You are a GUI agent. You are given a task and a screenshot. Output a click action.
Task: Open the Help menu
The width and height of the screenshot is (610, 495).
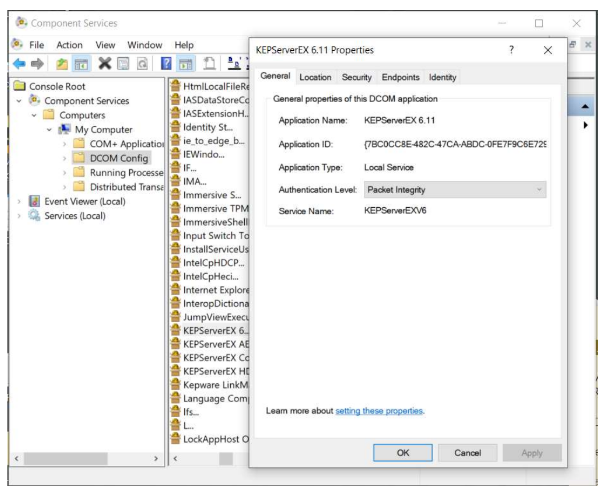[x=184, y=45]
